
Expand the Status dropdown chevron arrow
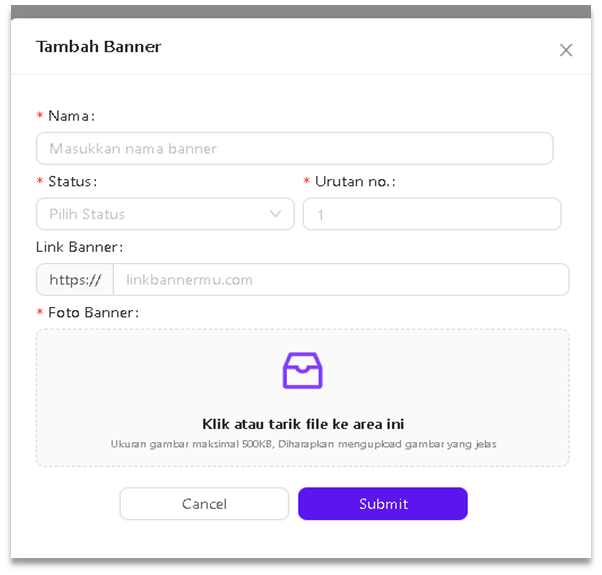point(276,214)
